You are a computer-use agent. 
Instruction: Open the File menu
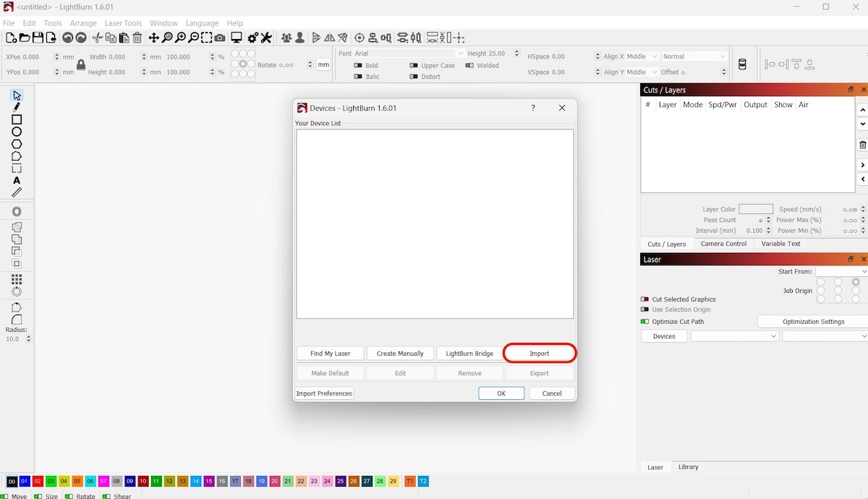tap(9, 23)
